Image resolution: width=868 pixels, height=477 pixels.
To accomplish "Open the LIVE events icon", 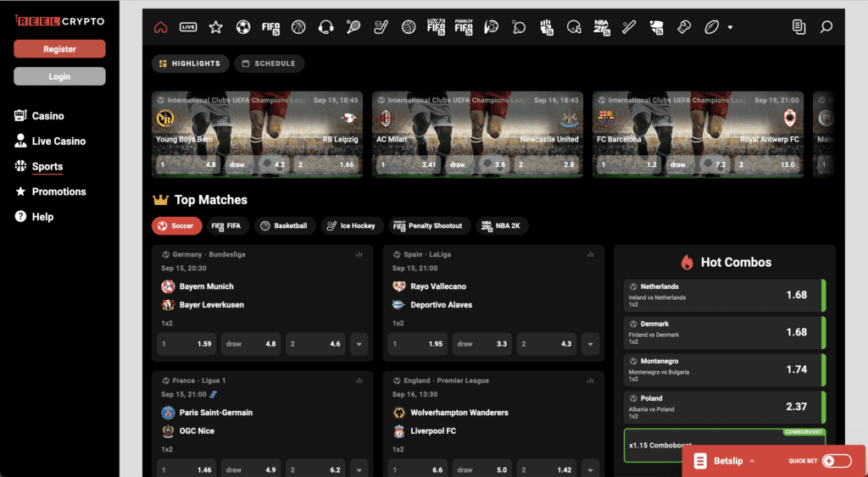I will (188, 26).
